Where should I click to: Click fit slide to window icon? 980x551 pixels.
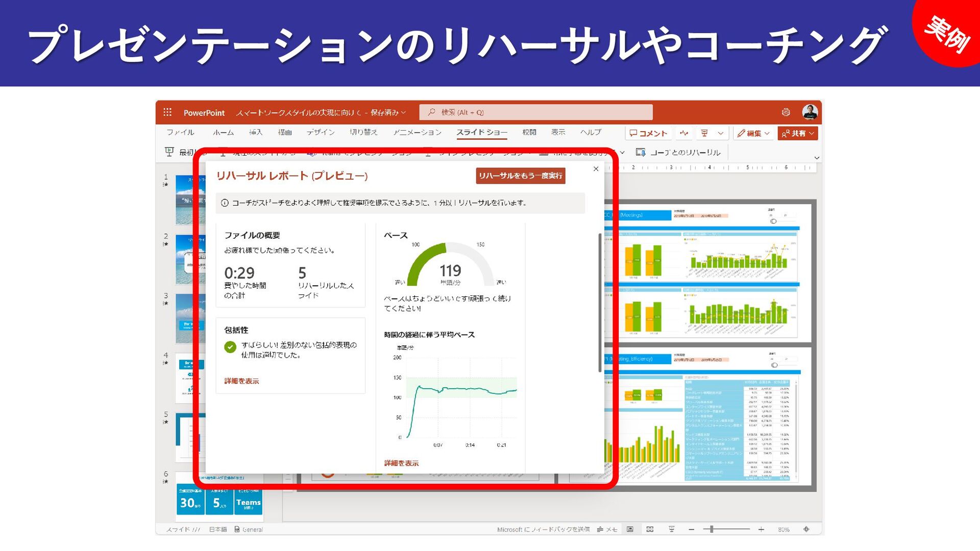click(806, 530)
